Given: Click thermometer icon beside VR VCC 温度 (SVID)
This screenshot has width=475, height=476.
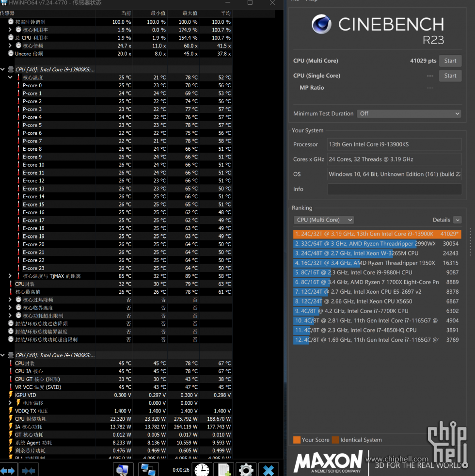Looking at the screenshot, I should pyautogui.click(x=11, y=387).
